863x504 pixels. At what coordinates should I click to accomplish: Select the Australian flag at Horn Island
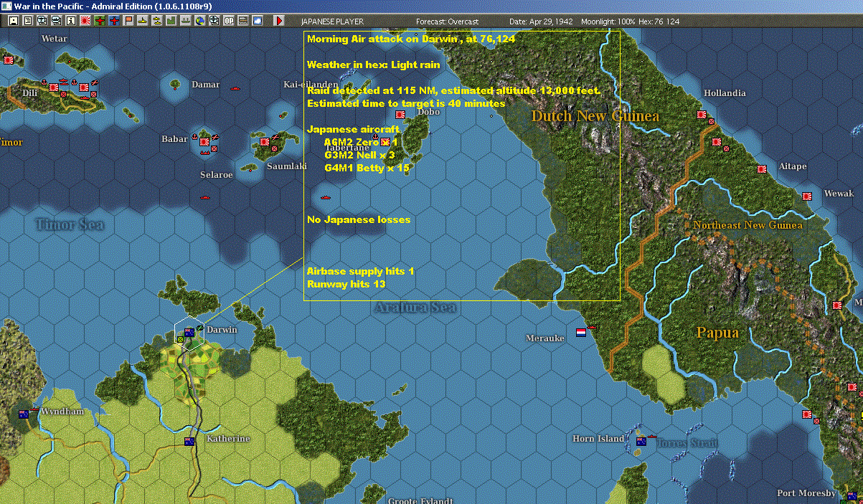pos(641,441)
